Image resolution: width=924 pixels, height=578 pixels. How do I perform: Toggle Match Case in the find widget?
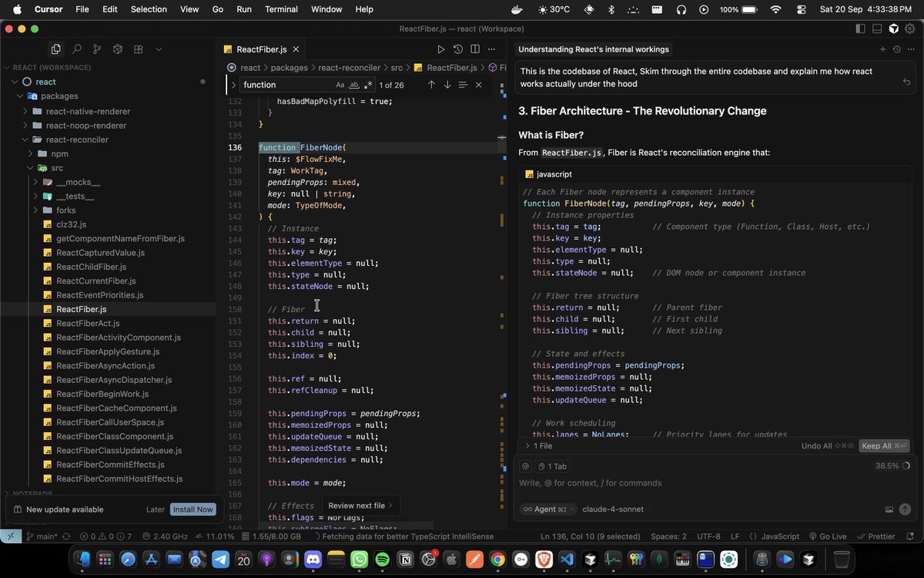click(x=340, y=85)
